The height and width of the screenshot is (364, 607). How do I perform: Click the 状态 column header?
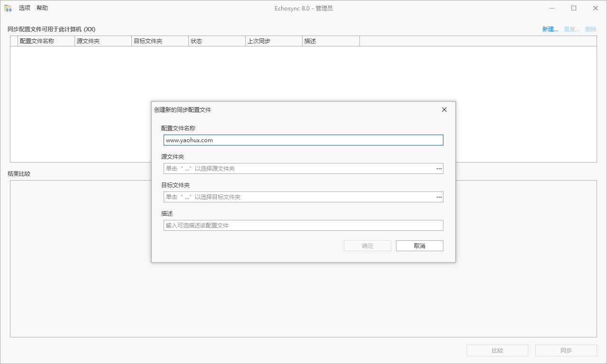coord(216,41)
